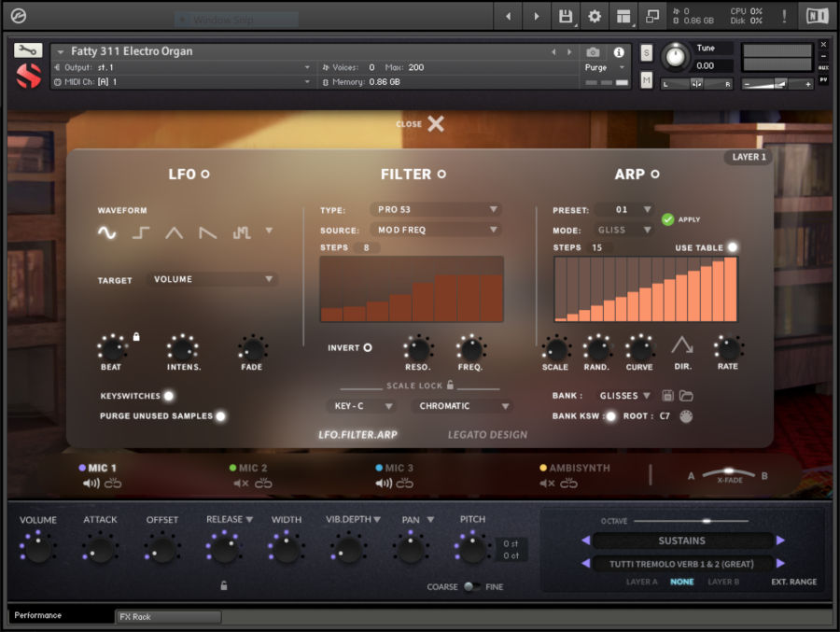840x632 pixels.
Task: Select the sine LFO waveform
Action: click(105, 233)
